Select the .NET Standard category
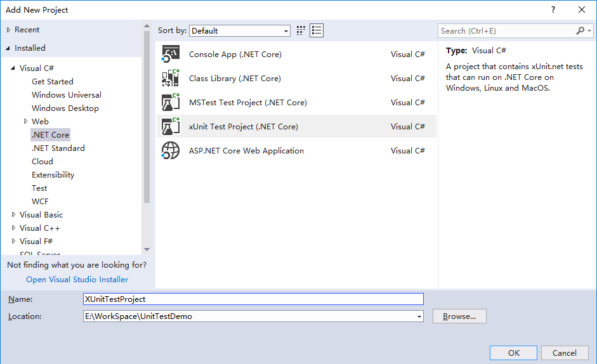Image resolution: width=597 pixels, height=364 pixels. pos(58,148)
